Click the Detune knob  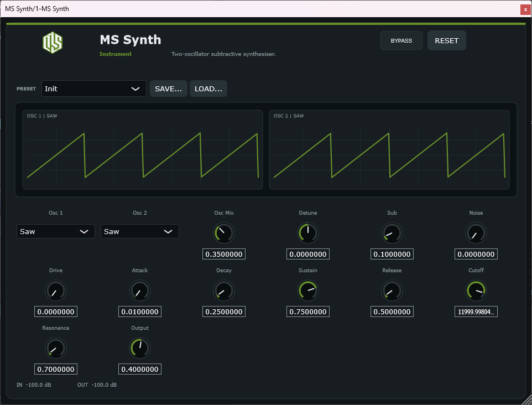coord(308,233)
